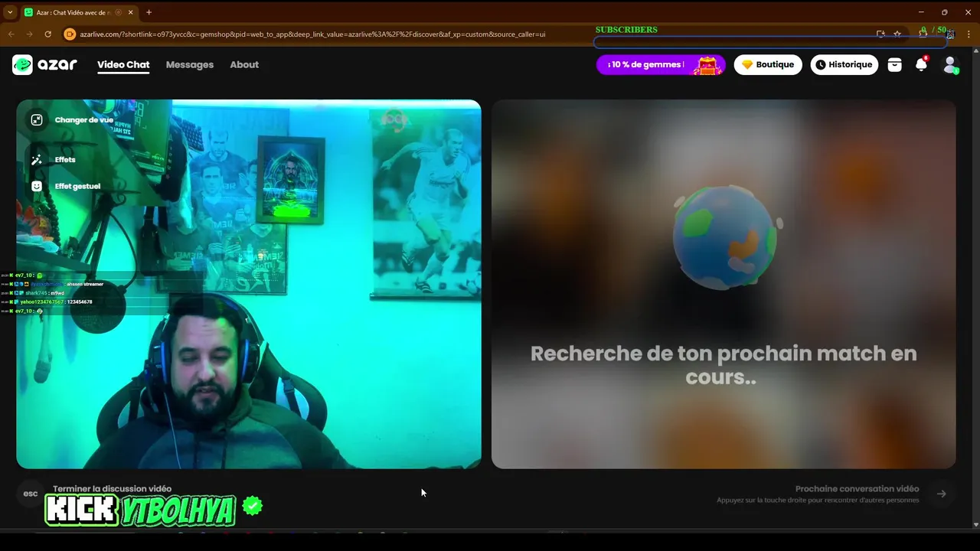Expand the tab search dropdown

coord(10,12)
